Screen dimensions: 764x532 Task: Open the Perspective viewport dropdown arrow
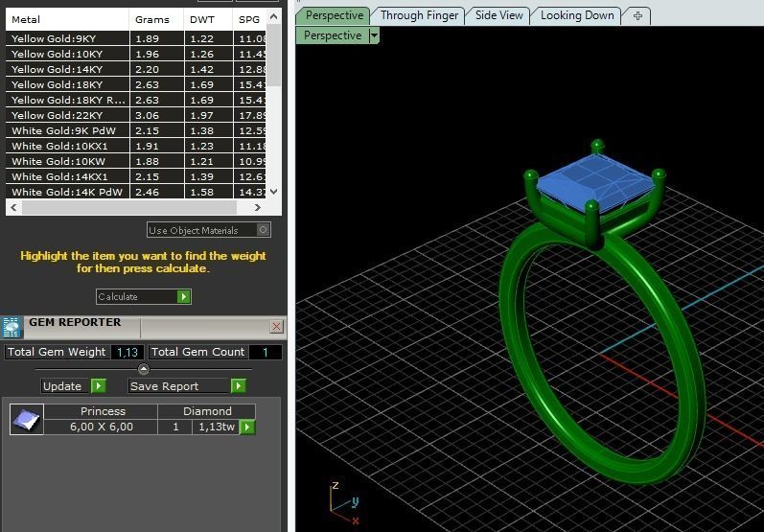click(374, 35)
